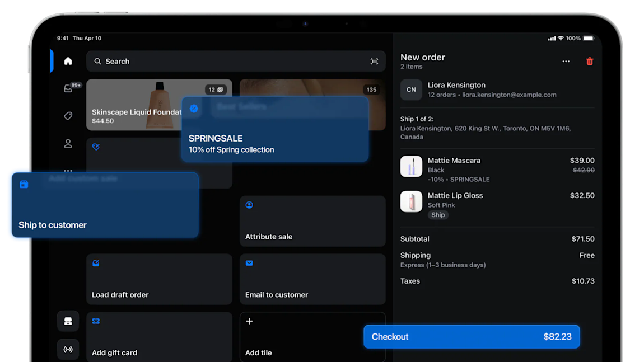Click the $39.00 mascara price

582,161
